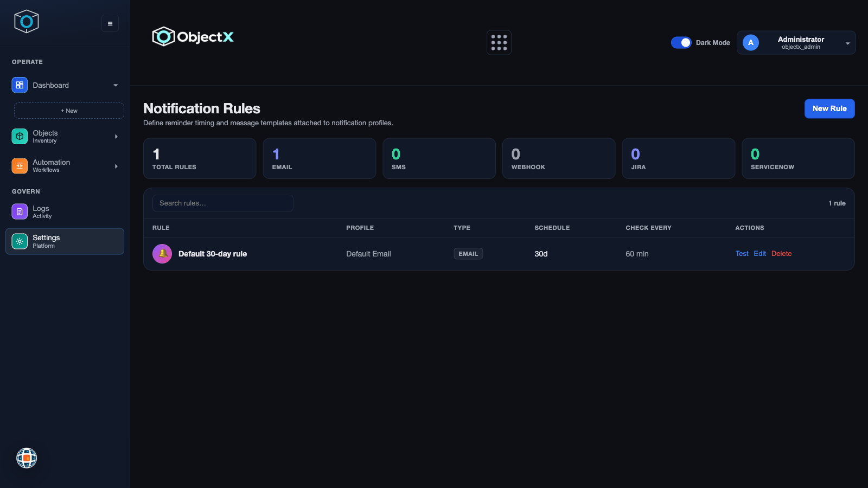Click the PROFILE column header
This screenshot has width=868, height=488.
(x=360, y=228)
